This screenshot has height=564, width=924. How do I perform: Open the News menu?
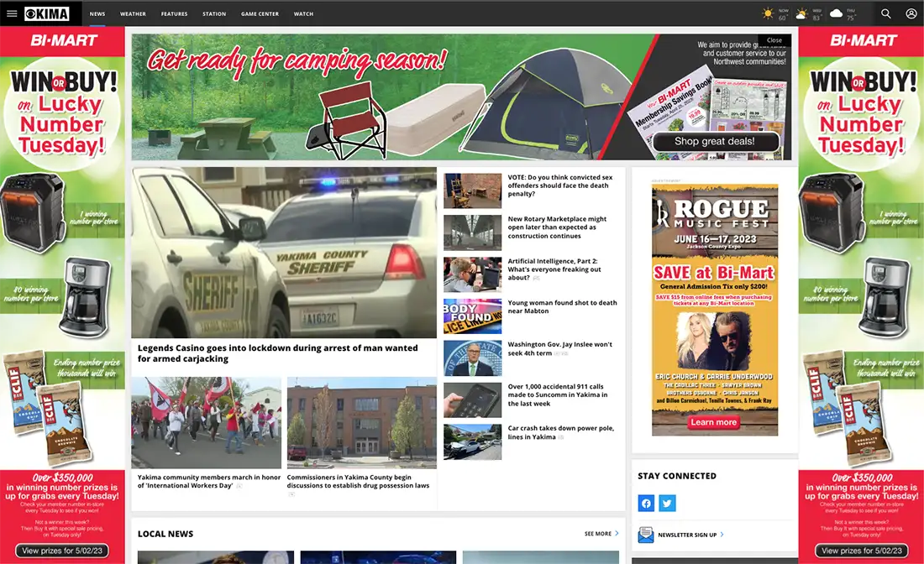[97, 13]
